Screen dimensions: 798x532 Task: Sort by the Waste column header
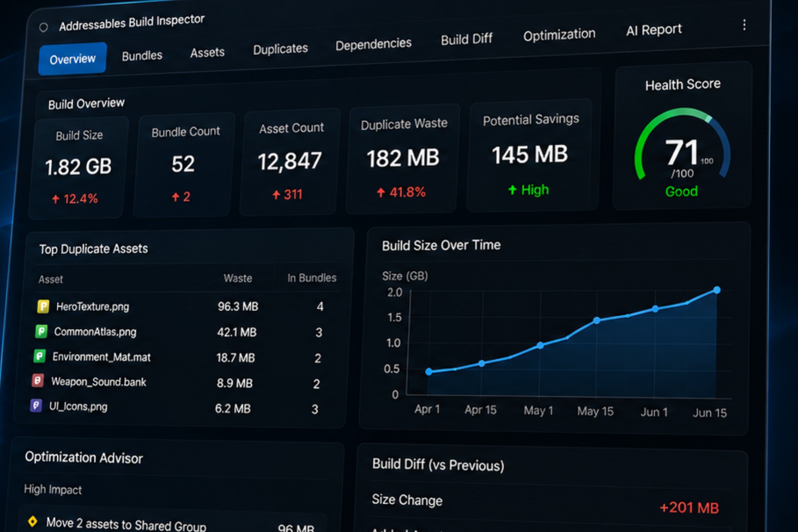[238, 278]
